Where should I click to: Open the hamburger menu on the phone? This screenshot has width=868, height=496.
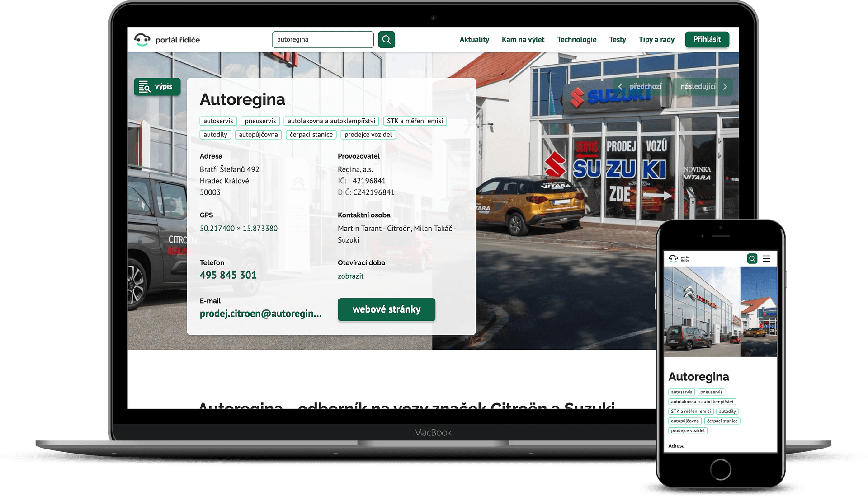[766, 258]
